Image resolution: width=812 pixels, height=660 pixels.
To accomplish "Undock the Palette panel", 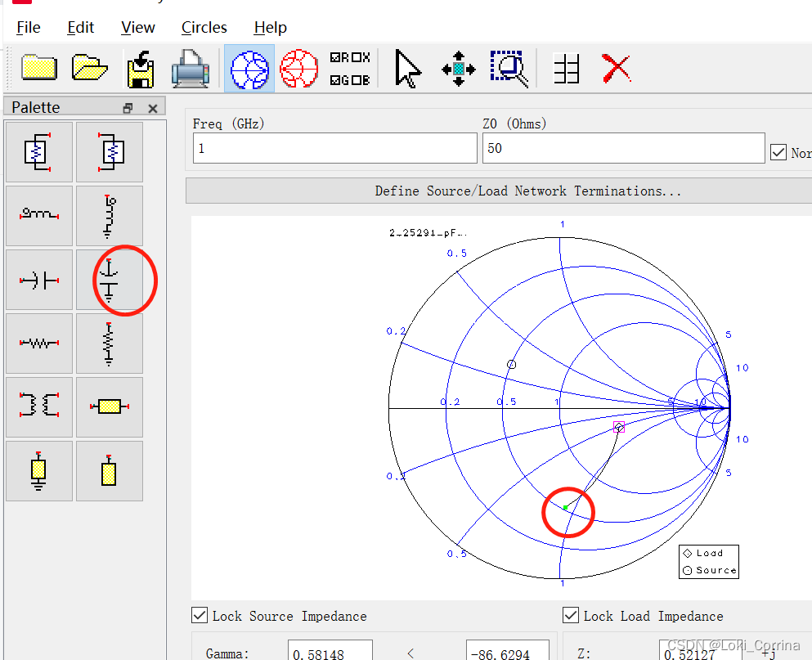I will (128, 108).
